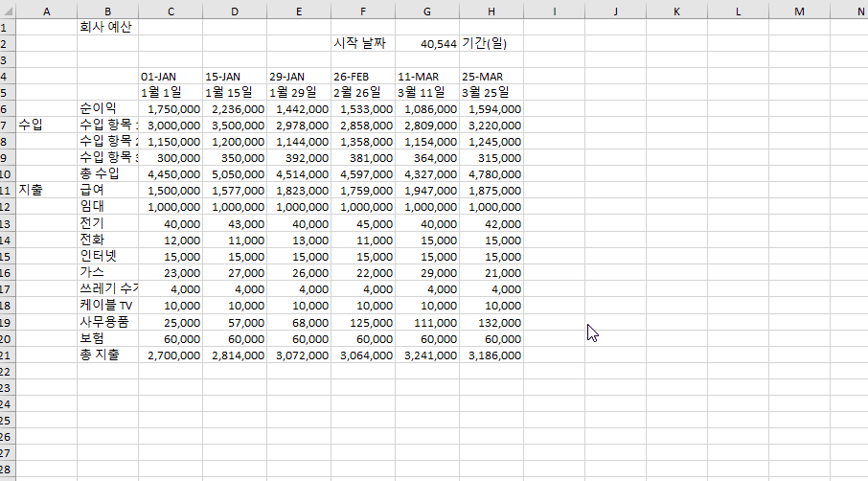The height and width of the screenshot is (481, 868).
Task: Select office supplies value 132,000
Action: (491, 322)
